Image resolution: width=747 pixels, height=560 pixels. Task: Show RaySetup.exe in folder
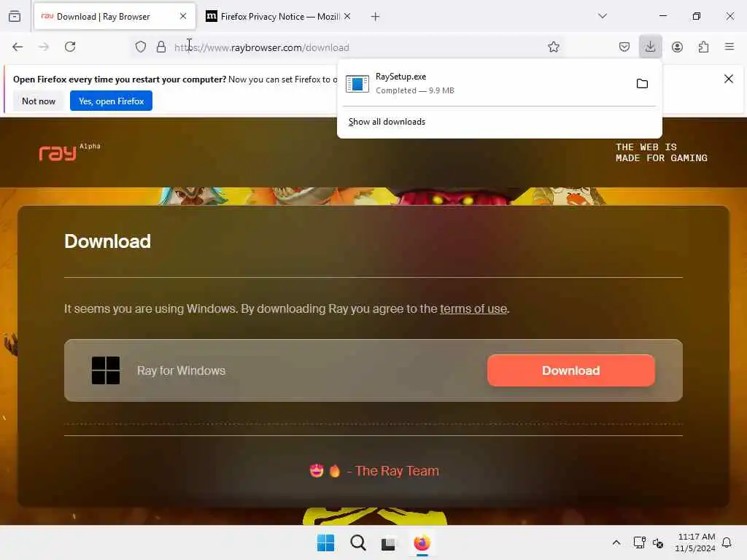click(x=642, y=84)
